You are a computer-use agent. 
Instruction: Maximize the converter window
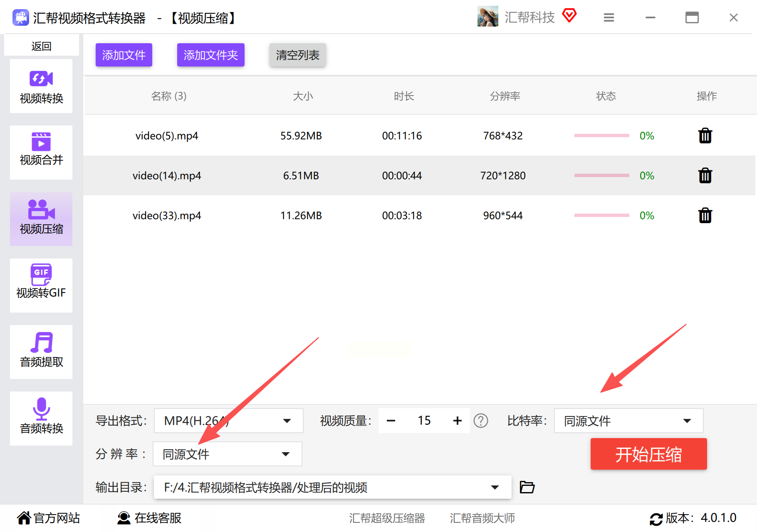click(692, 17)
